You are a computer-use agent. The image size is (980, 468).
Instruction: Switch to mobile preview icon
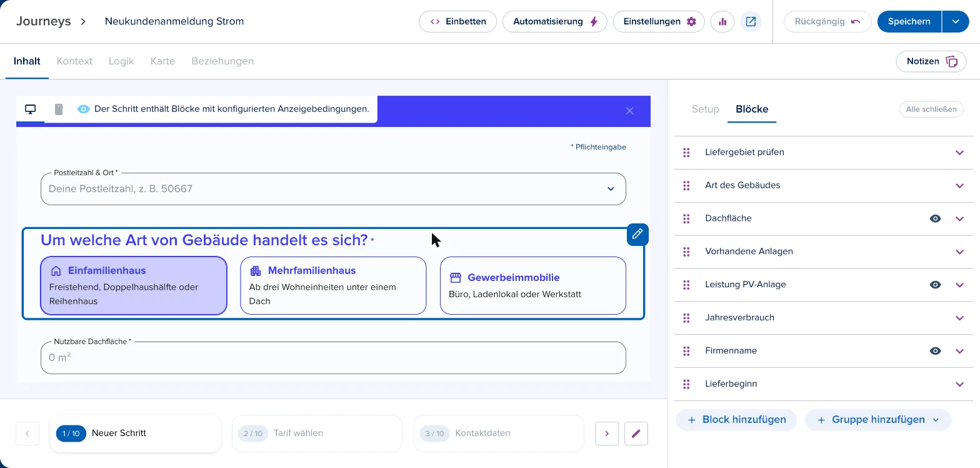[x=59, y=109]
